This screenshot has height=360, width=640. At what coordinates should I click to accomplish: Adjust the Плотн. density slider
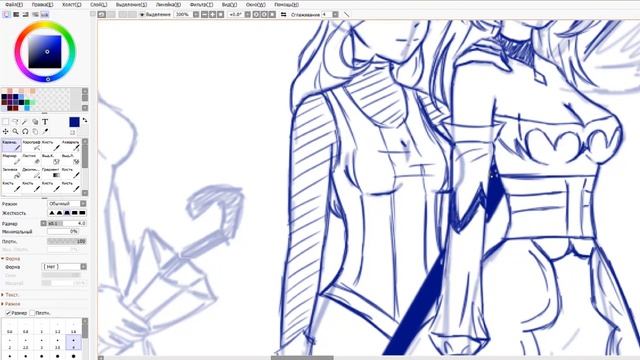point(67,241)
